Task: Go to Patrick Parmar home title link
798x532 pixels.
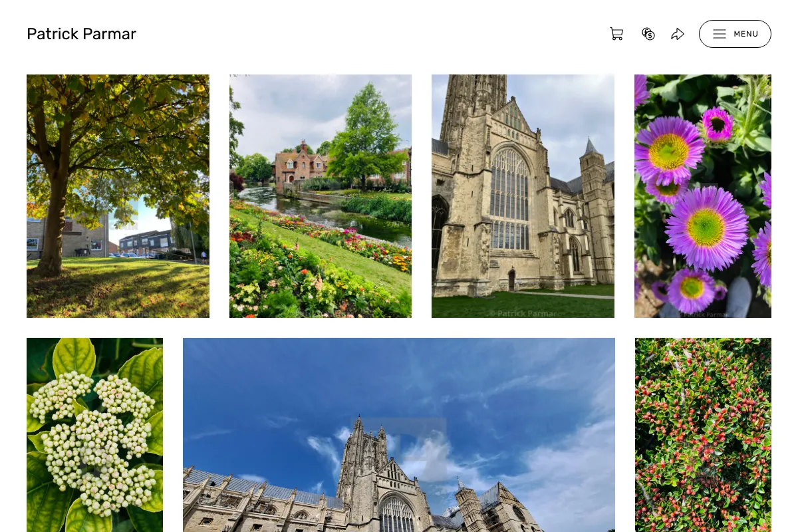Action: (81, 34)
